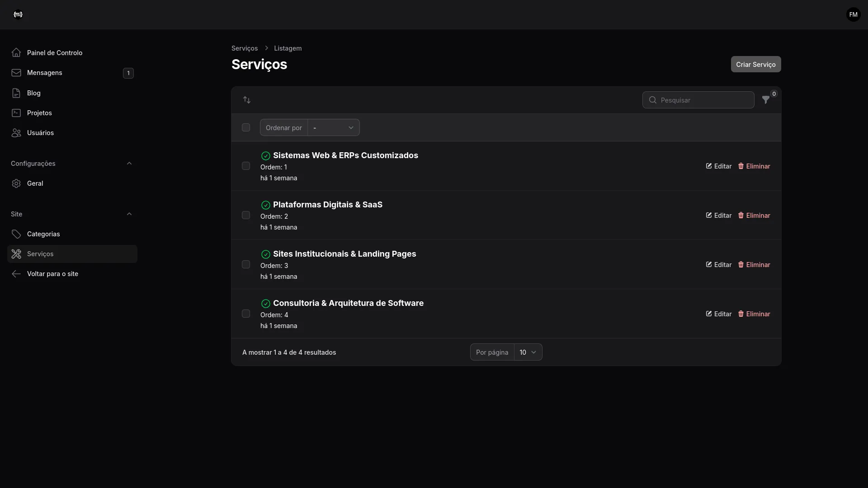Check the checkbox for Plataformas Digitais & SaaS

[245, 215]
